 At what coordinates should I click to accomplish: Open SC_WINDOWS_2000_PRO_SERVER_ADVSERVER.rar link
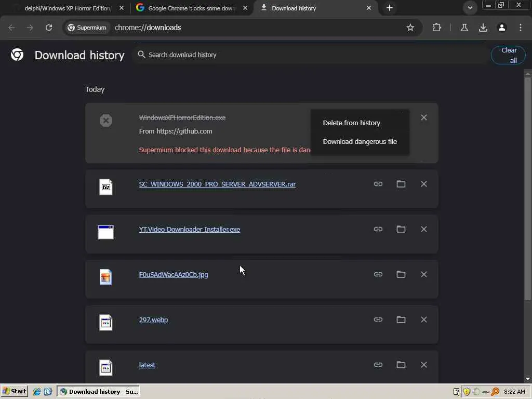pos(217,184)
